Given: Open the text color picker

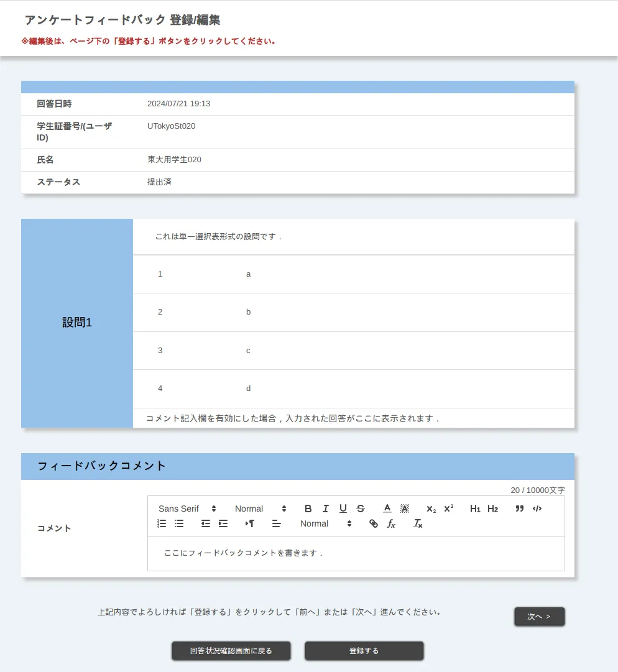Looking at the screenshot, I should point(387,509).
